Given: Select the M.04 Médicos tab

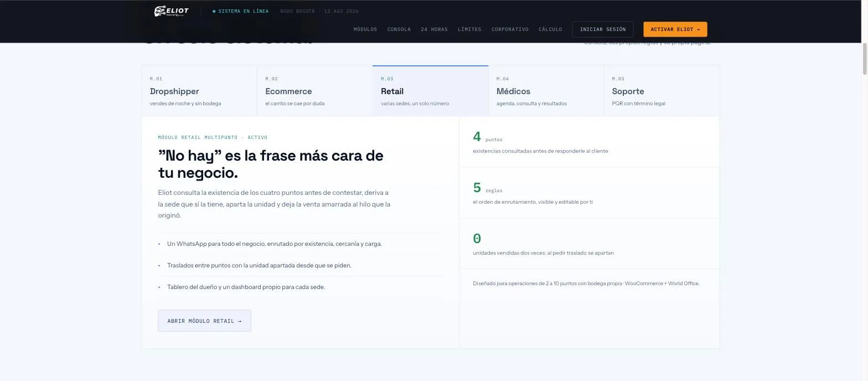Looking at the screenshot, I should point(546,91).
